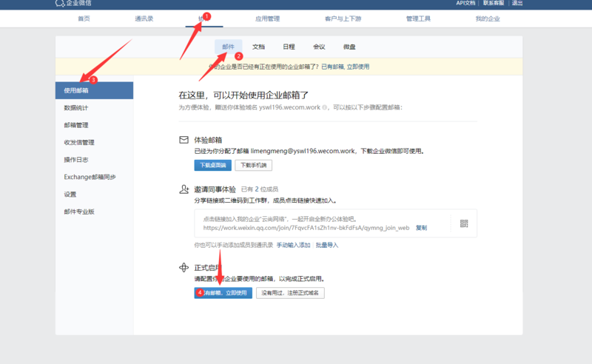Click 没有用过，注册正式域名 button
Viewport: 592px width, 364px height.
tap(290, 293)
